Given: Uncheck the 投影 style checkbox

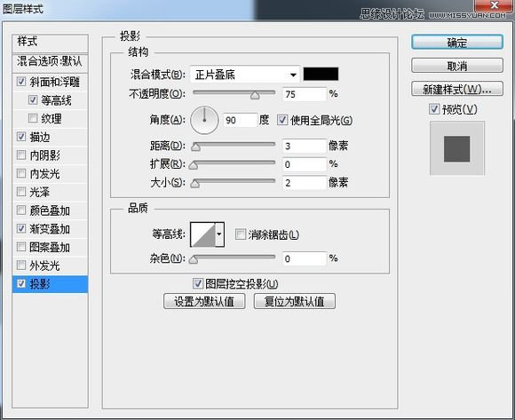Looking at the screenshot, I should tap(21, 284).
